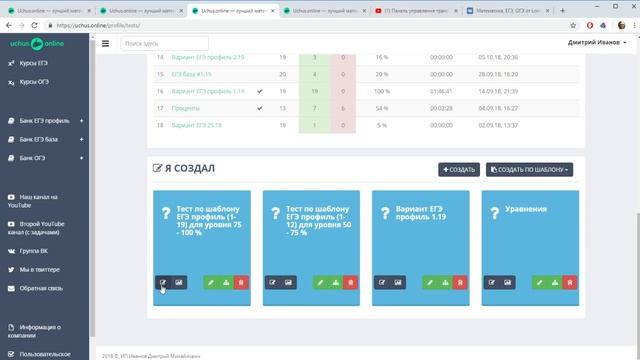Delete the Вариант ЕГЭ профиль 1.19 card
640x360 pixels.
coord(460,282)
